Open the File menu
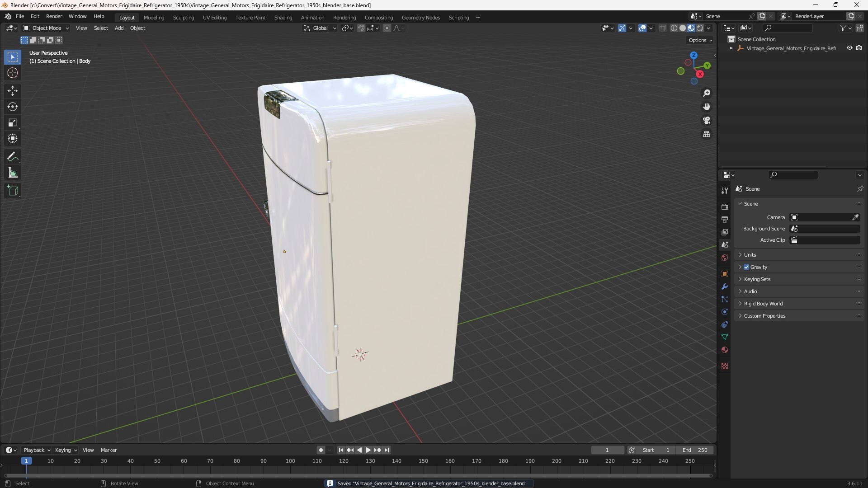Image resolution: width=868 pixels, height=488 pixels. pyautogui.click(x=20, y=16)
